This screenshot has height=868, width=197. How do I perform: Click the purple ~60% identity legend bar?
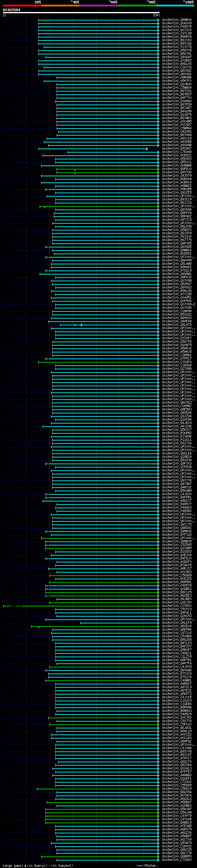(x=98, y=6)
